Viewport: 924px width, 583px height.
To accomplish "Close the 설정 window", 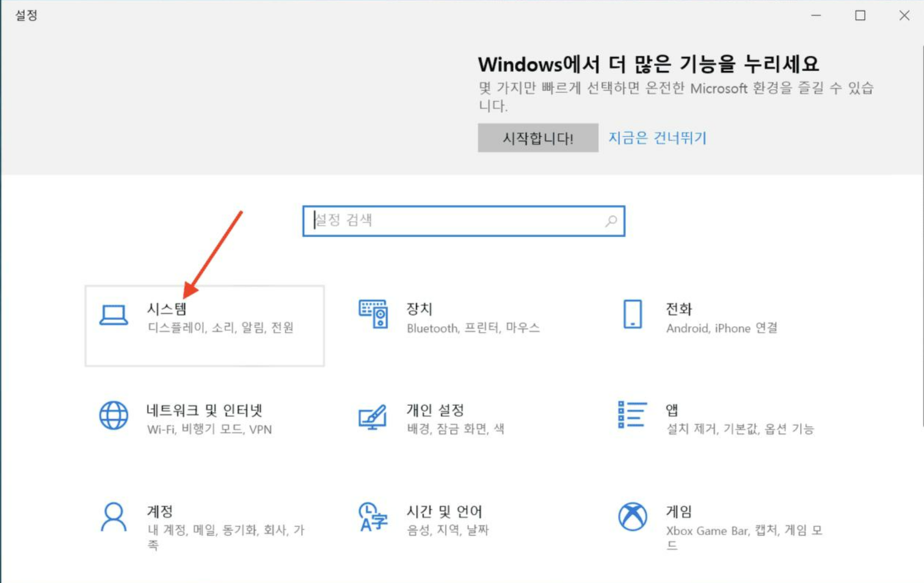I will (904, 15).
